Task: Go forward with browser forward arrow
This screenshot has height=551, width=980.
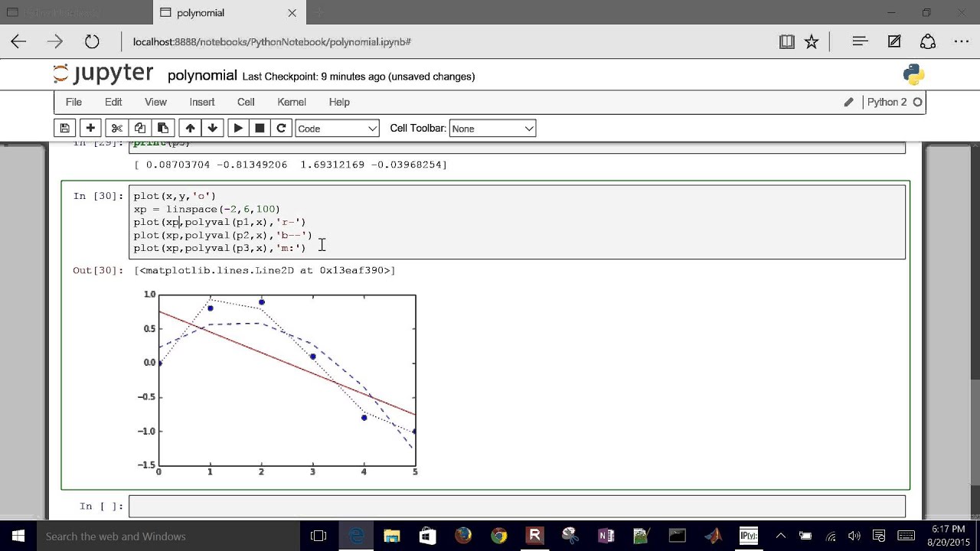Action: tap(55, 42)
